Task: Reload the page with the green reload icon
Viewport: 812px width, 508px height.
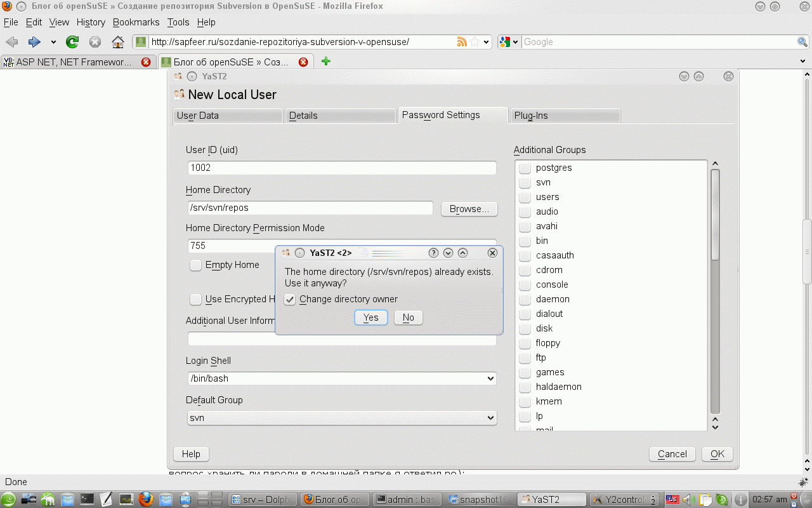Action: [72, 42]
